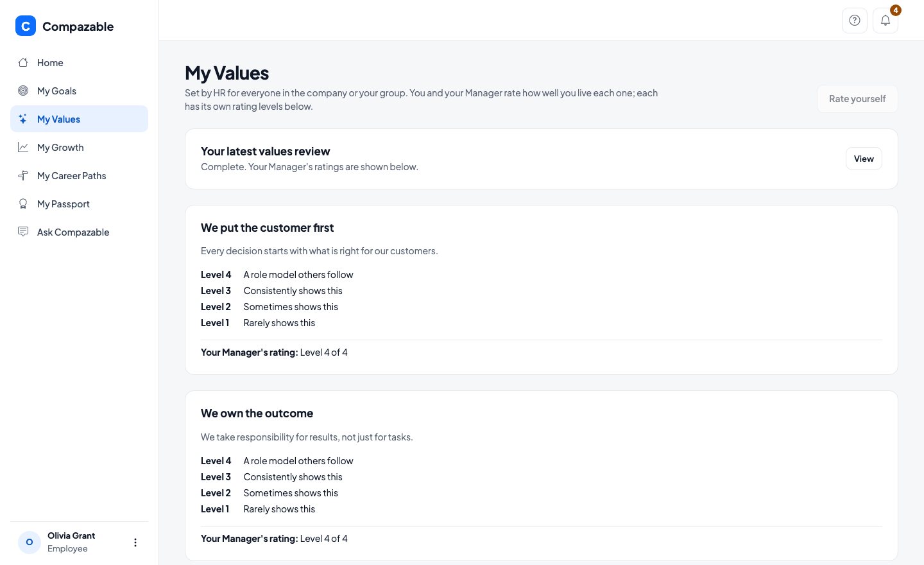924x565 pixels.
Task: Click the Ask Compazable chat icon
Action: [x=23, y=232]
